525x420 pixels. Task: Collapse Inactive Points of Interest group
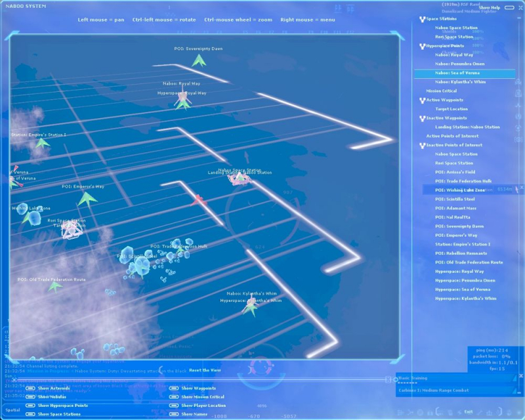click(x=422, y=146)
